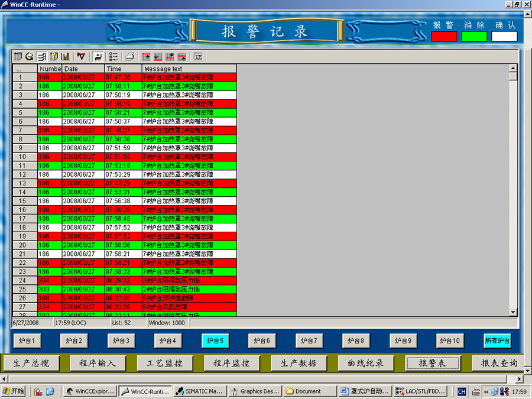Open the message list view icon
532x399 pixels.
[x=18, y=57]
